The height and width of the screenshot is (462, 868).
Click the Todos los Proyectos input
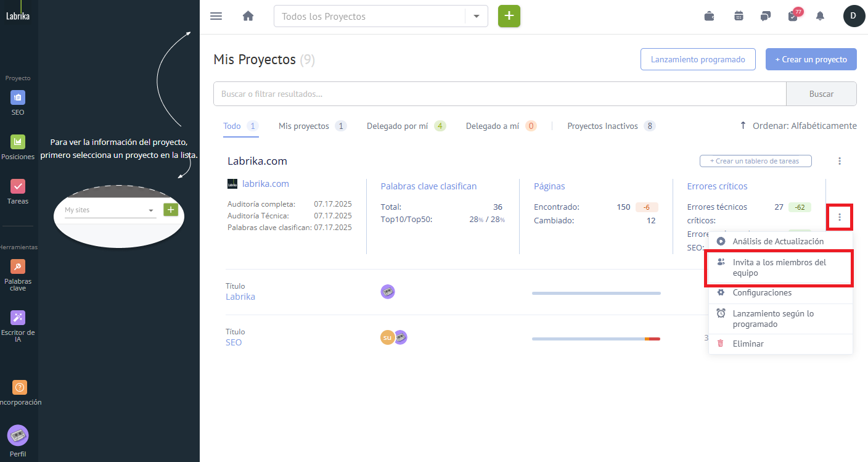[370, 17]
